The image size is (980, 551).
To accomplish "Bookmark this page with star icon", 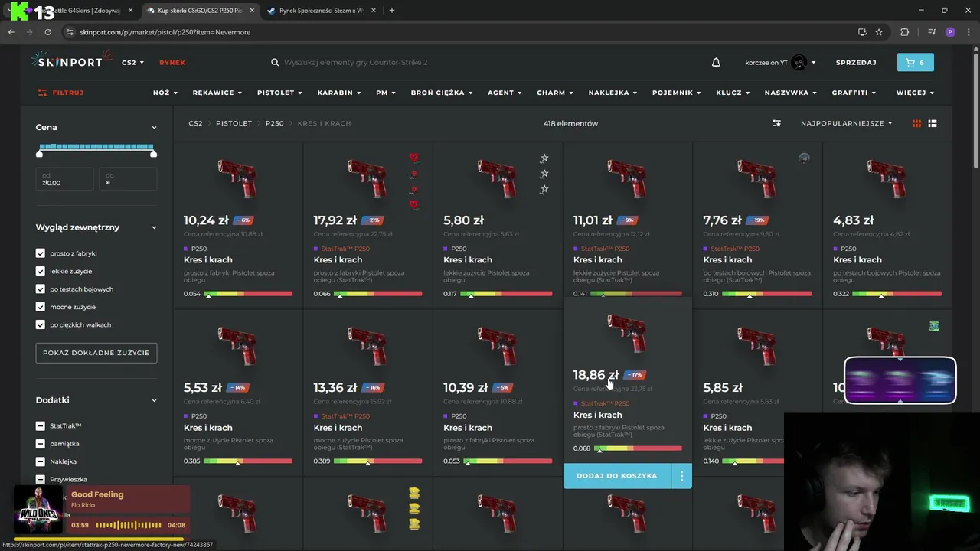I will click(879, 32).
